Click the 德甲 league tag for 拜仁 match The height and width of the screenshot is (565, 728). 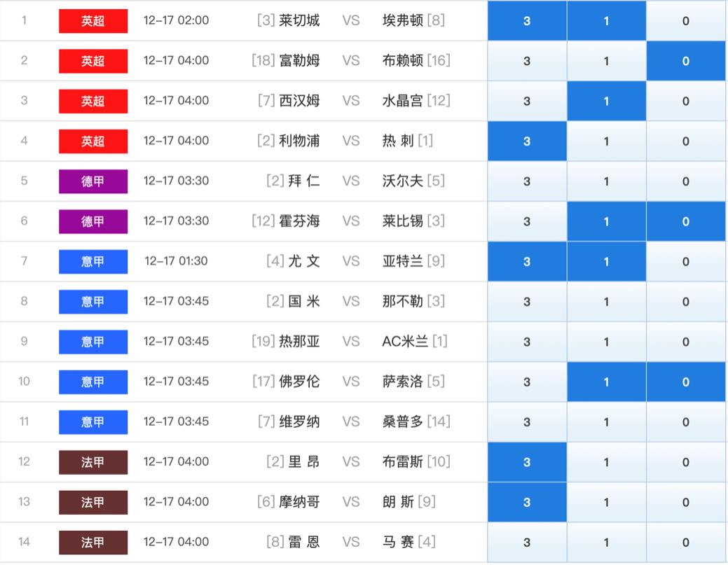point(93,181)
